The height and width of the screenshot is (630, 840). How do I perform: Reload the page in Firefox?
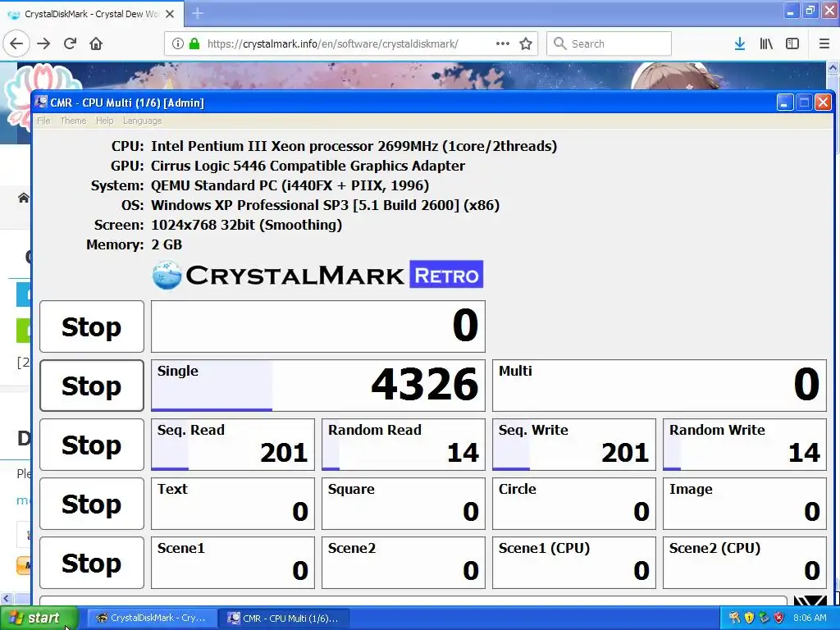(x=70, y=44)
